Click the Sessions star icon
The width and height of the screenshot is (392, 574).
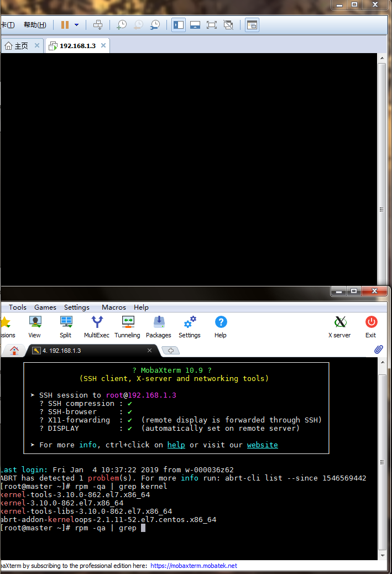coord(5,322)
